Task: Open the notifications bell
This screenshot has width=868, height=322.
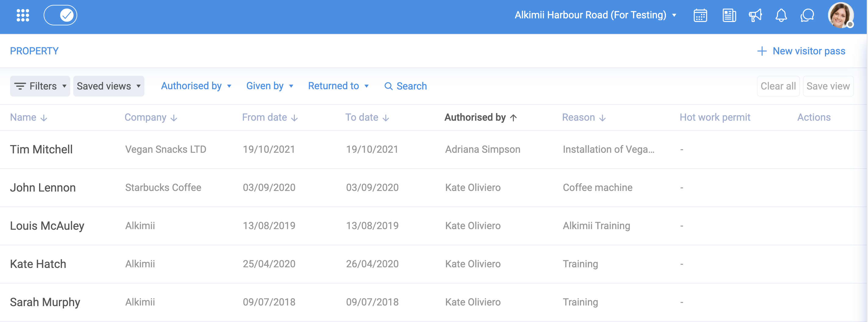Action: 781,16
